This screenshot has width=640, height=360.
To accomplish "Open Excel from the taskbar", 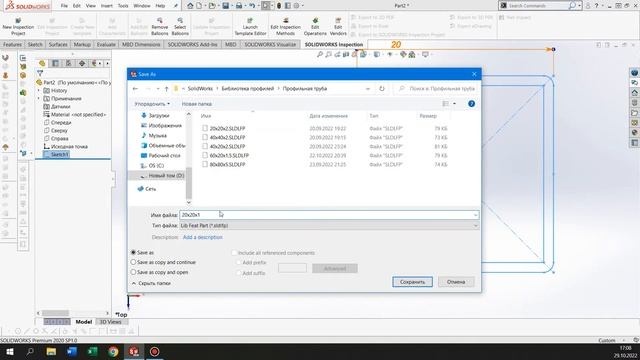I will click(93, 351).
